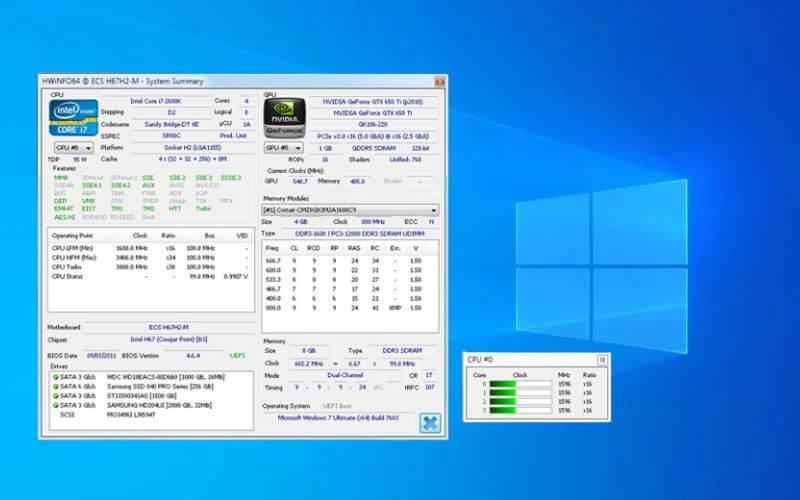Click the Intel Core i7 logo

[73, 119]
